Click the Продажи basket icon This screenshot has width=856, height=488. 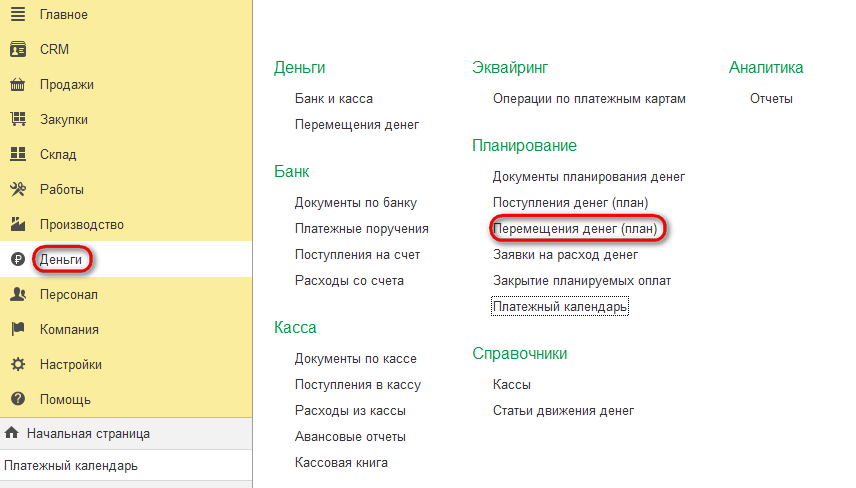(18, 85)
